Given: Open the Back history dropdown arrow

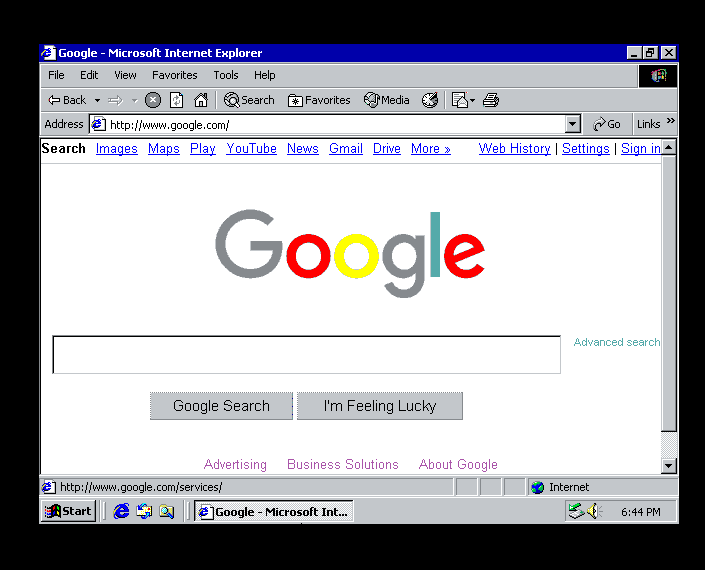Looking at the screenshot, I should click(x=97, y=100).
